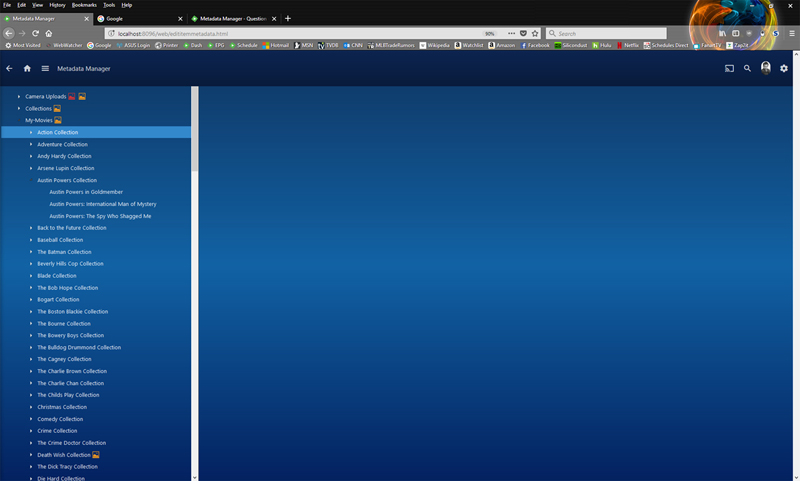Close the Google tab
Viewport: 800px width, 481px height.
180,18
